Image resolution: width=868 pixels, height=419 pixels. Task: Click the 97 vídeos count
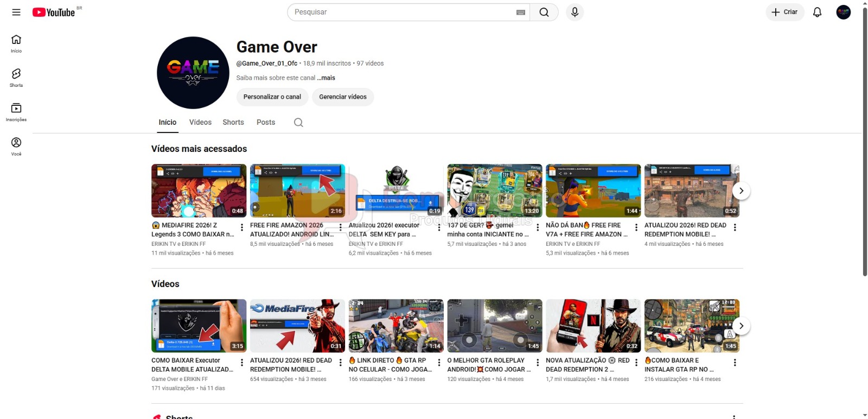tap(370, 64)
